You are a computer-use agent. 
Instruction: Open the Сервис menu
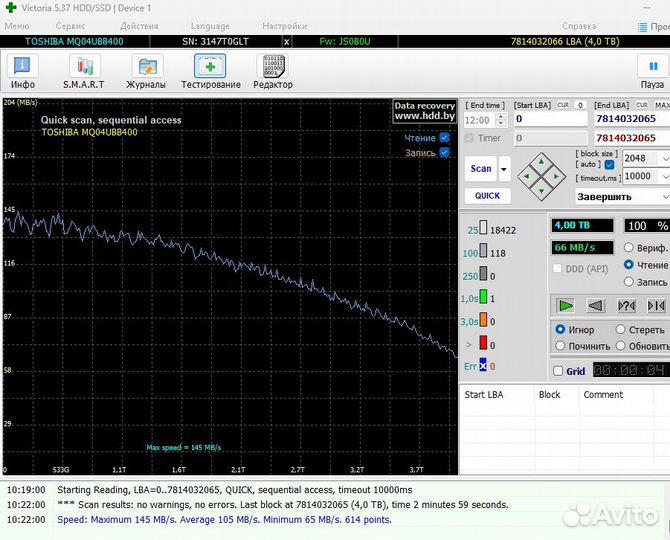70,26
